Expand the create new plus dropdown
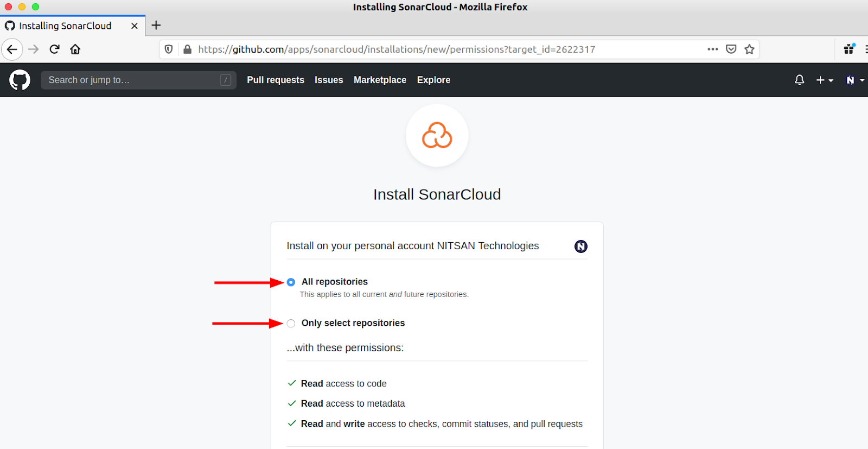The width and height of the screenshot is (868, 449). click(825, 80)
